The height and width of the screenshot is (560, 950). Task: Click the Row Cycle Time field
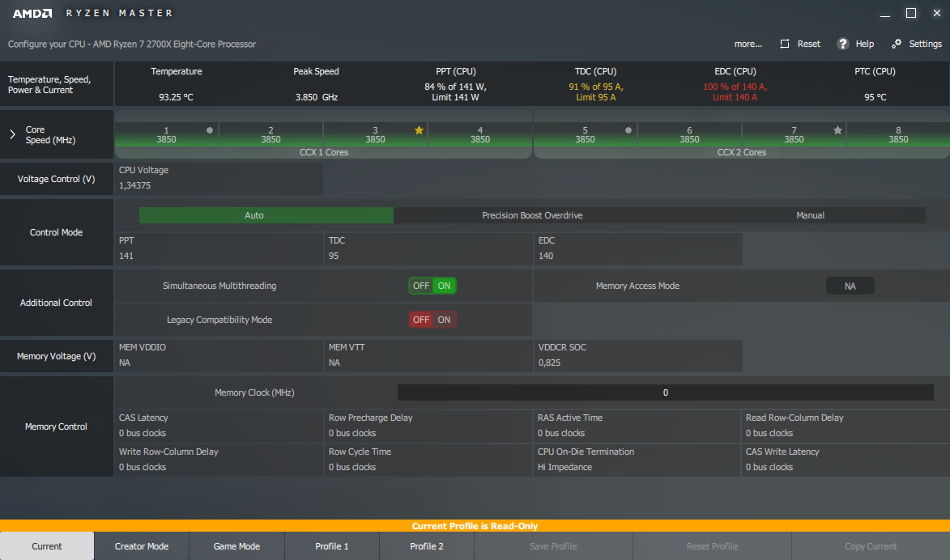pos(428,460)
